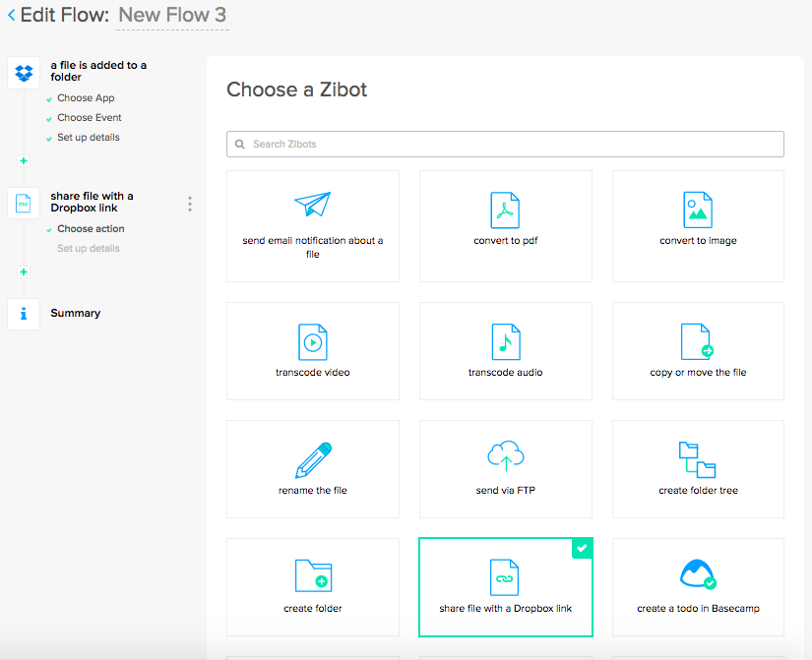Open the Choose App step

86,98
